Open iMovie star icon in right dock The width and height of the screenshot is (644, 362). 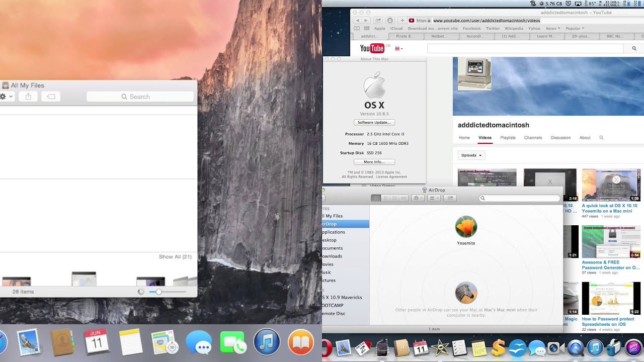(x=439, y=347)
